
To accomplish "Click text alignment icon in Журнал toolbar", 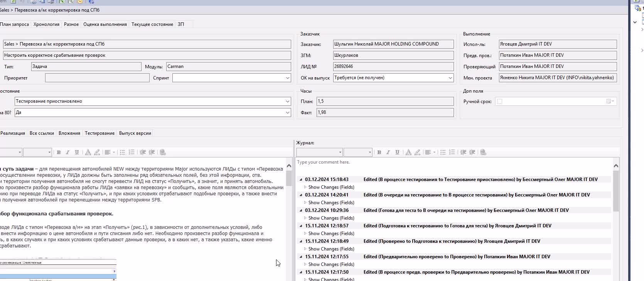I will tap(428, 152).
